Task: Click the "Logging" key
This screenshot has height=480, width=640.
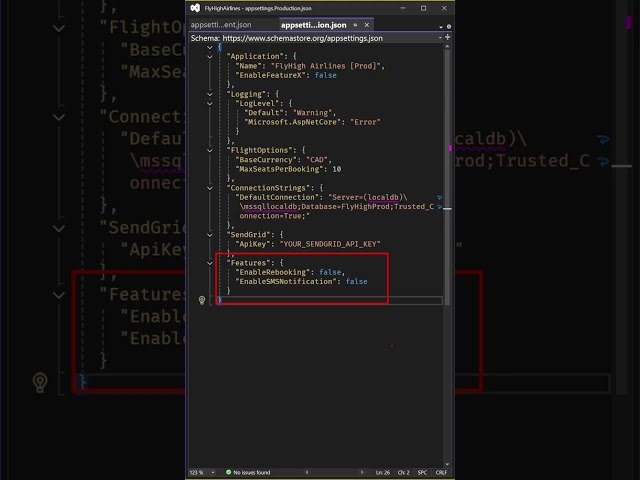Action: coord(246,94)
